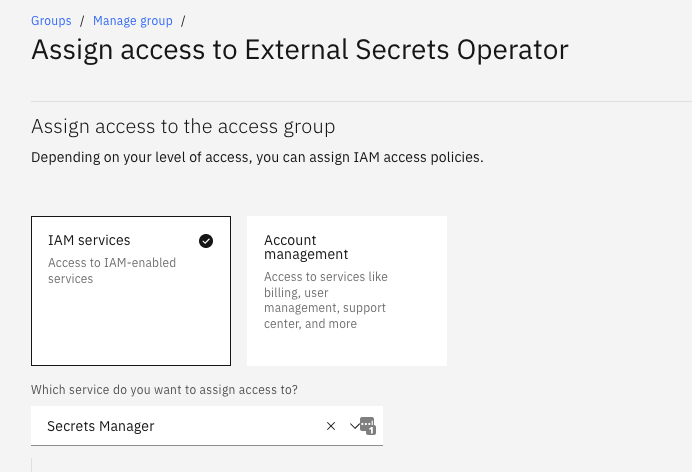Screen dimensions: 692x472
Task: Click the page title heading
Action: (x=300, y=50)
